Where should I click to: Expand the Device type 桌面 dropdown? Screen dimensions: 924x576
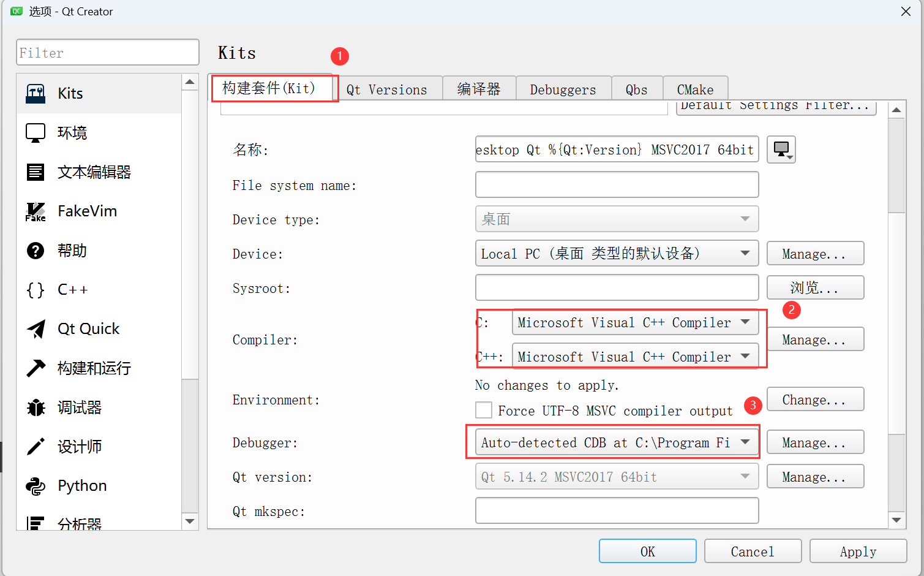click(617, 219)
